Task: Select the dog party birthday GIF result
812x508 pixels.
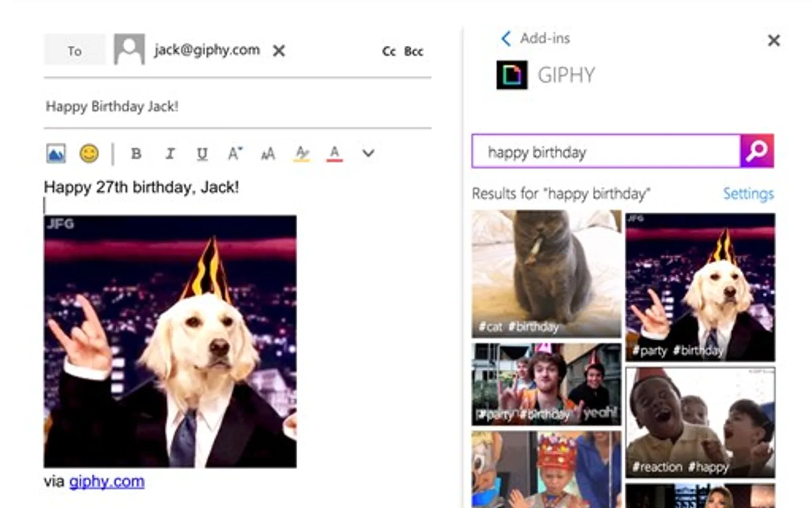Action: point(700,287)
